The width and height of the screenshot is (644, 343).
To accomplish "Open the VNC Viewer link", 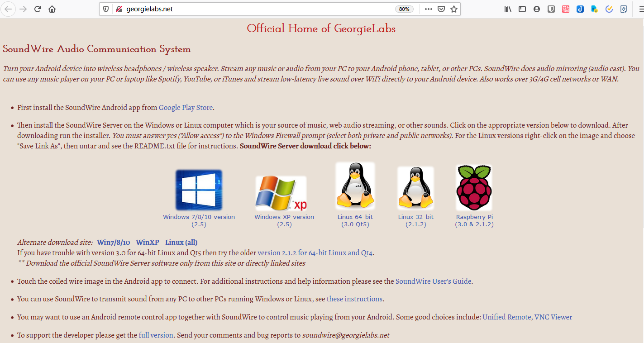I will pos(553,317).
